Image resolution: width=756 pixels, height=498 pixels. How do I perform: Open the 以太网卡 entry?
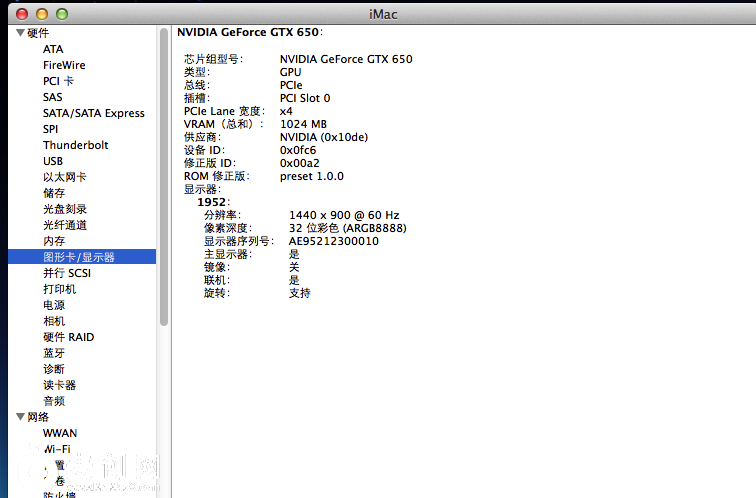[64, 177]
